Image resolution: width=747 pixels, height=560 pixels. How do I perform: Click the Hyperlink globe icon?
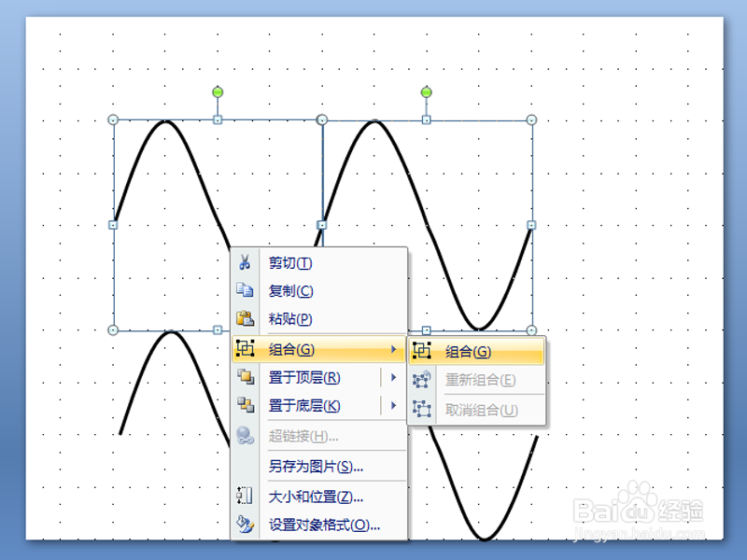click(245, 434)
